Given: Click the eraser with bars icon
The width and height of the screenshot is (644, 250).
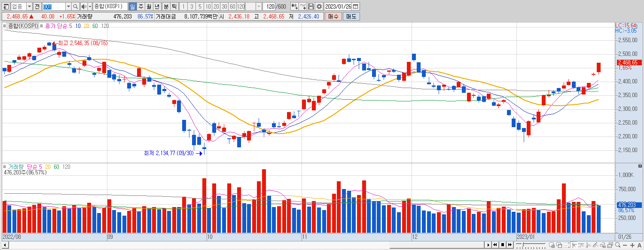Looking at the screenshot, I should click(603, 245).
